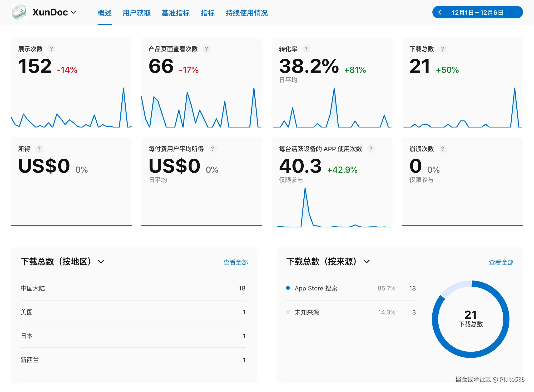
Task: Open the XunDoc app switcher dropdown
Action: coord(74,12)
